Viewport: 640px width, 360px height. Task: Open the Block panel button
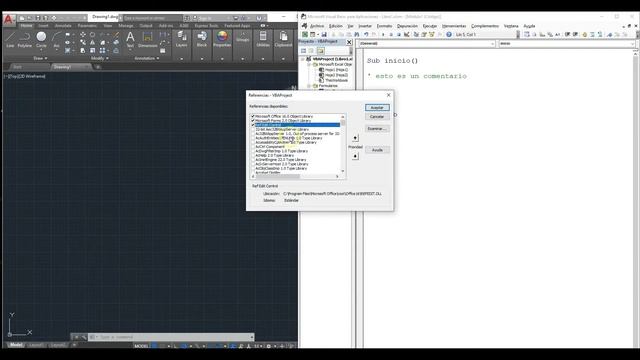[x=202, y=39]
